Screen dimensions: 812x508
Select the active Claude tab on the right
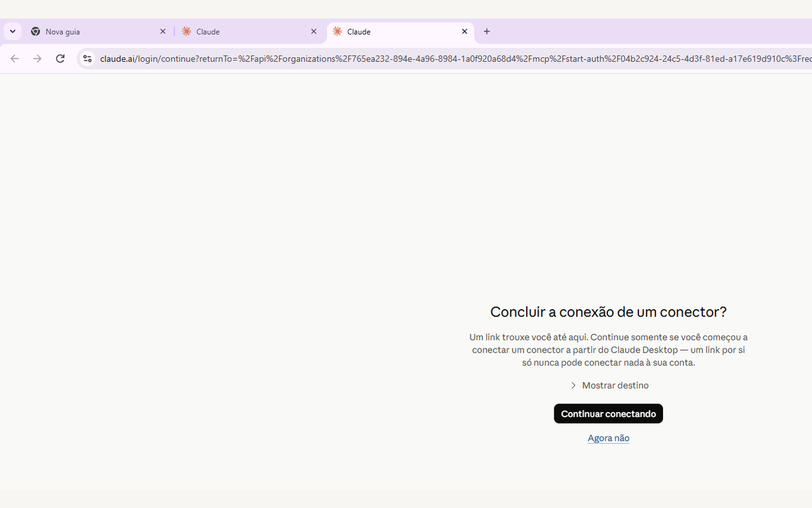(x=400, y=32)
